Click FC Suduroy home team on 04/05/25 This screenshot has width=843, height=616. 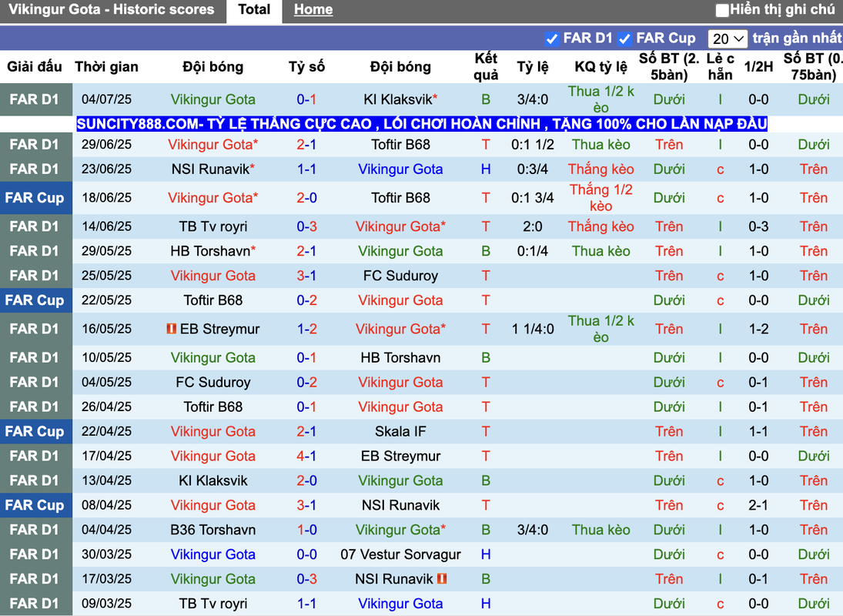pyautogui.click(x=213, y=382)
